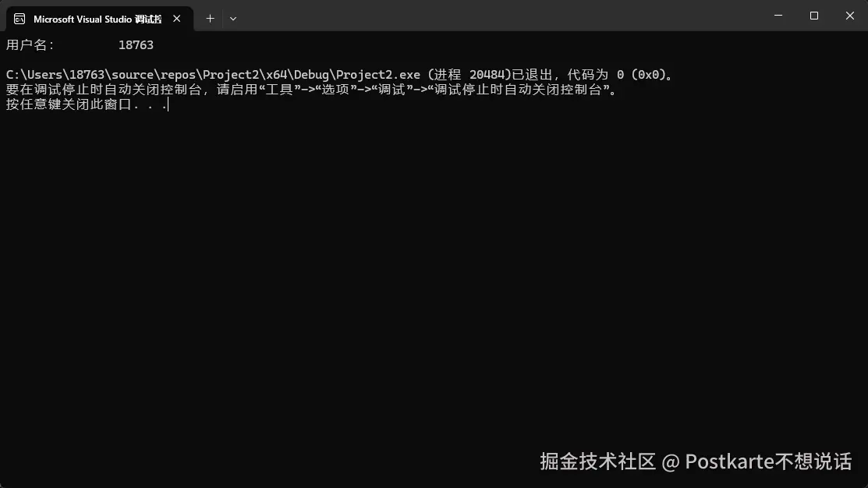The height and width of the screenshot is (488, 868).
Task: Close the terminal window
Action: [x=850, y=16]
